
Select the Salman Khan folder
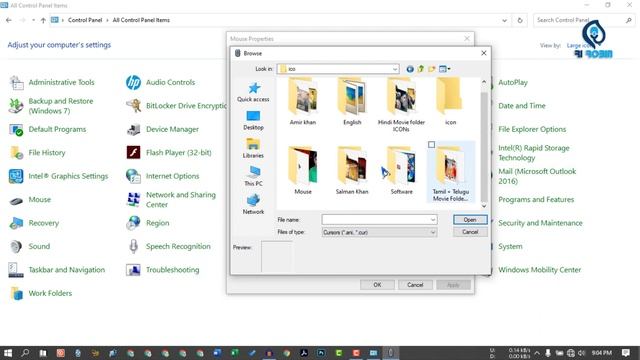352,170
